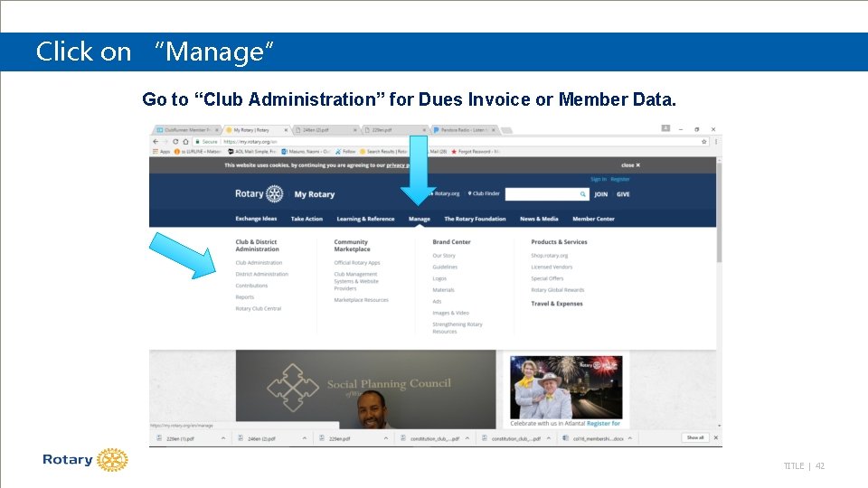
Task: Open Rotary Club Central link
Action: (x=258, y=309)
